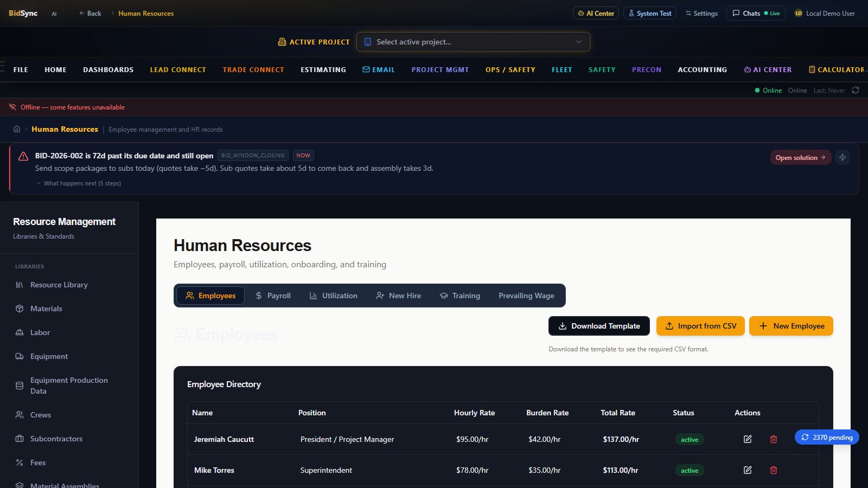Click the trash icon for Mike Torres
Screen dimensions: 868x488
(774, 470)
